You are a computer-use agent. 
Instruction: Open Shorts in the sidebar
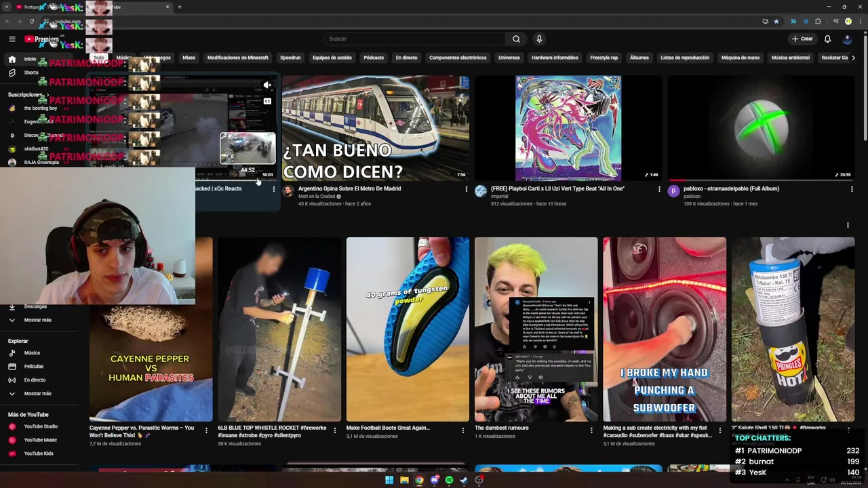(31, 73)
